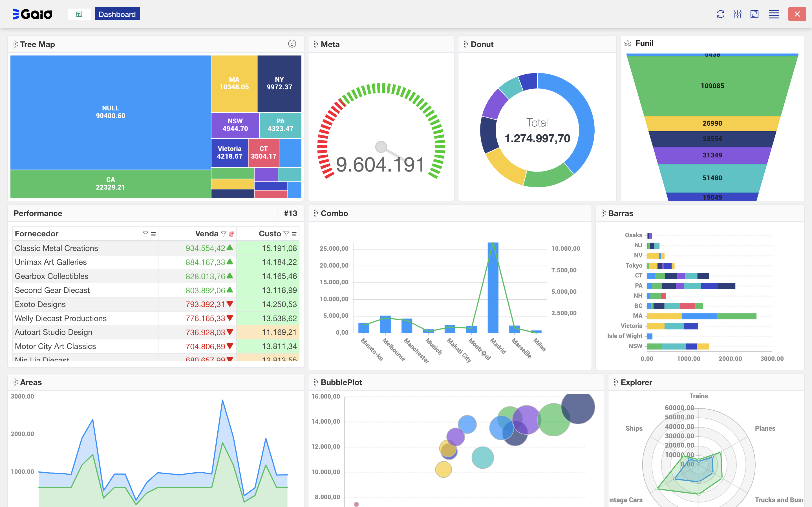Open the filter sliders settings icon
This screenshot has height=507, width=812.
(737, 14)
